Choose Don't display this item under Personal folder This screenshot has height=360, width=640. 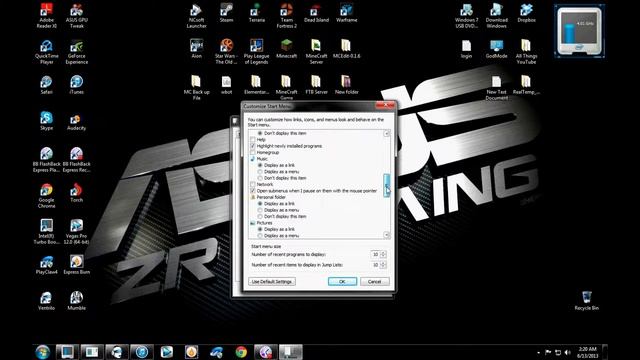[260, 216]
